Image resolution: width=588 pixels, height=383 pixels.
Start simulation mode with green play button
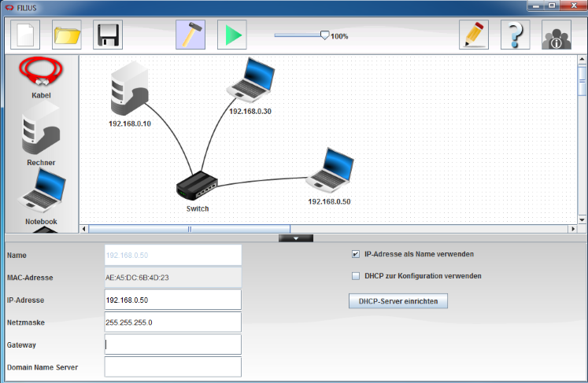click(x=232, y=35)
